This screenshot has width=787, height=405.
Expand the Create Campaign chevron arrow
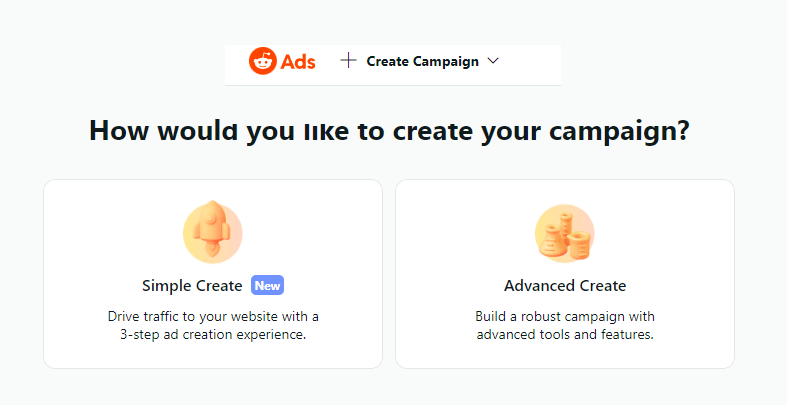[492, 61]
